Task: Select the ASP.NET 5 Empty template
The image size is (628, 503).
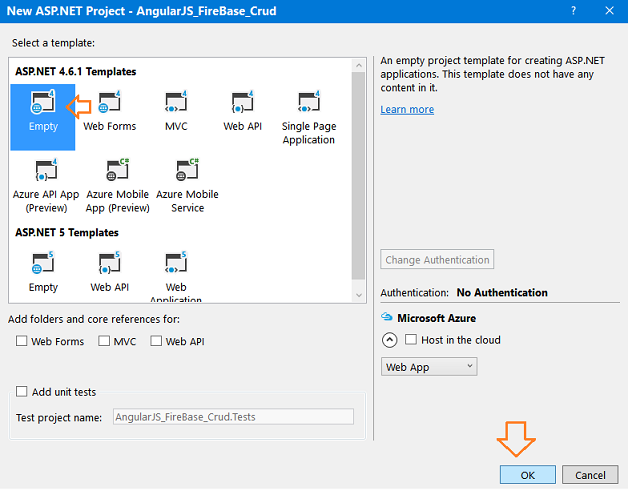Action: tap(43, 272)
